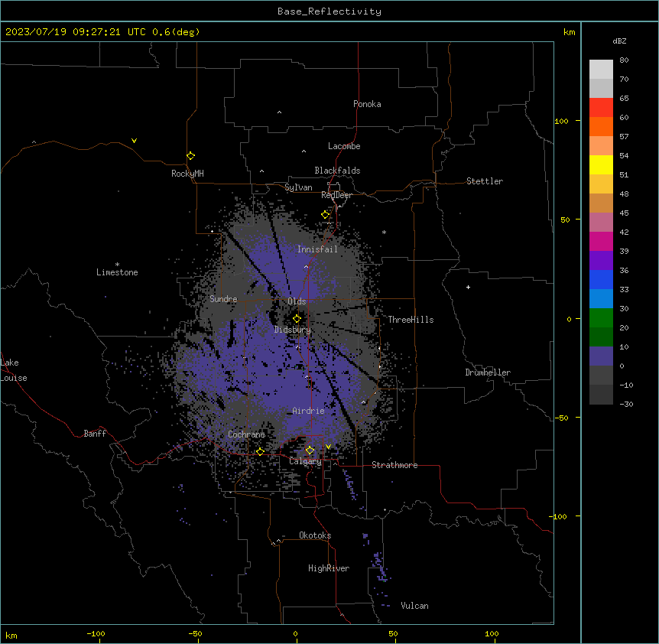Viewport: 659px width, 644px height.
Task: Click the HighRiver label
Action: (x=329, y=568)
